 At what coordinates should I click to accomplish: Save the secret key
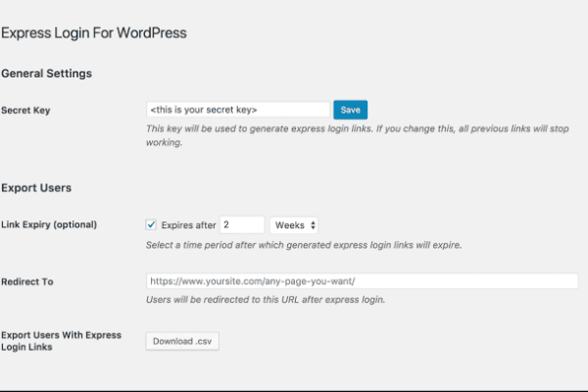coord(350,110)
